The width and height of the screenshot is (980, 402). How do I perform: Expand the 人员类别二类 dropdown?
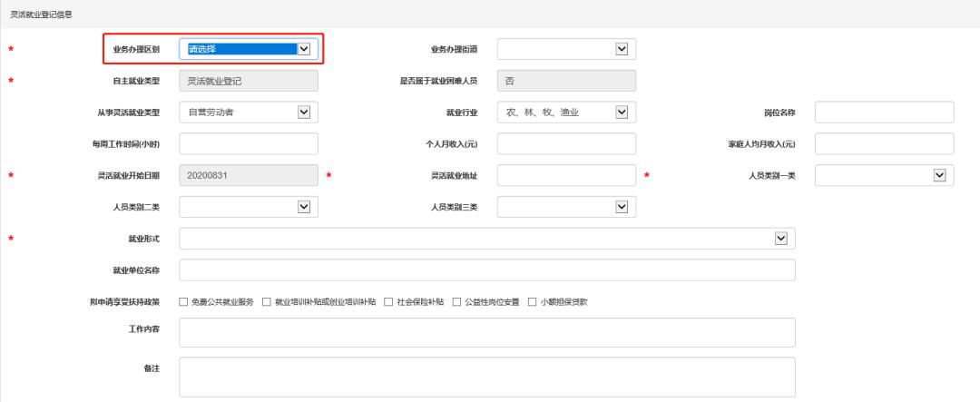click(x=249, y=207)
